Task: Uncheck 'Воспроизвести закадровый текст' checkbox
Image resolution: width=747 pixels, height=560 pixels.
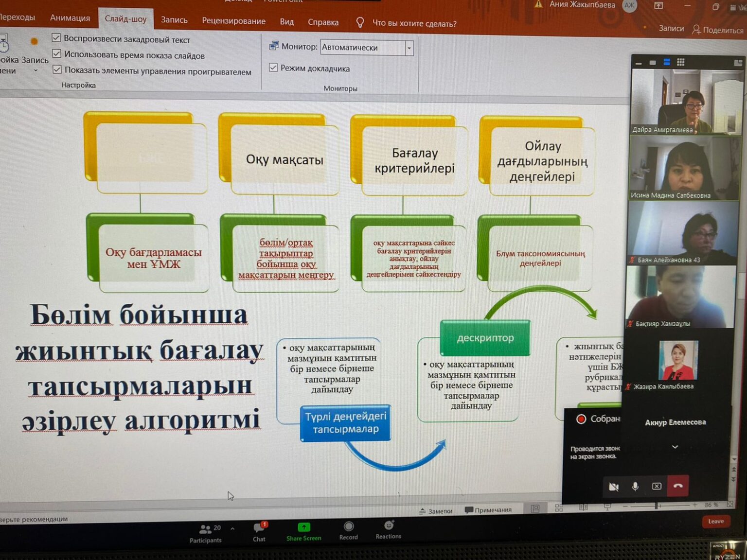Action: pyautogui.click(x=56, y=38)
